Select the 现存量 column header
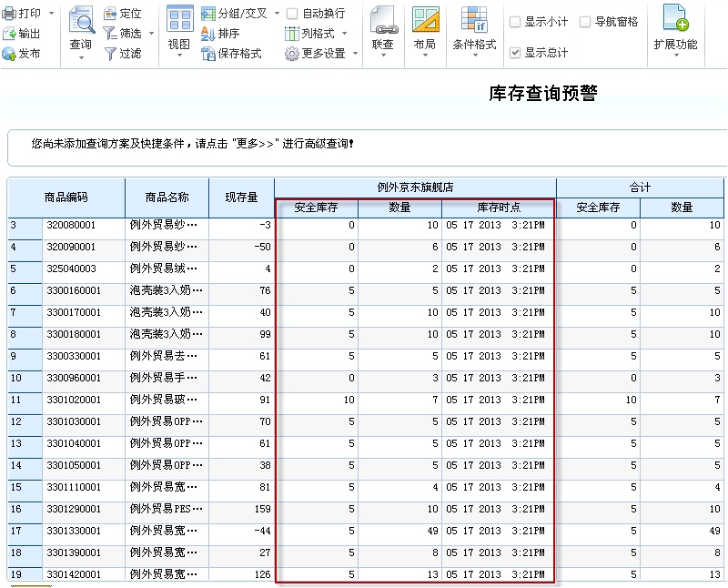The width and height of the screenshot is (728, 588). tap(241, 198)
